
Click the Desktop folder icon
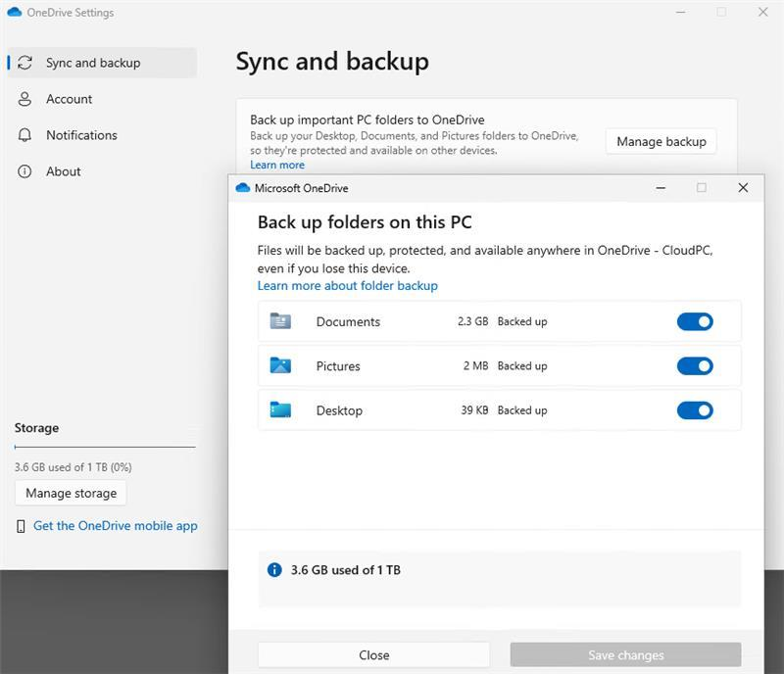point(280,410)
